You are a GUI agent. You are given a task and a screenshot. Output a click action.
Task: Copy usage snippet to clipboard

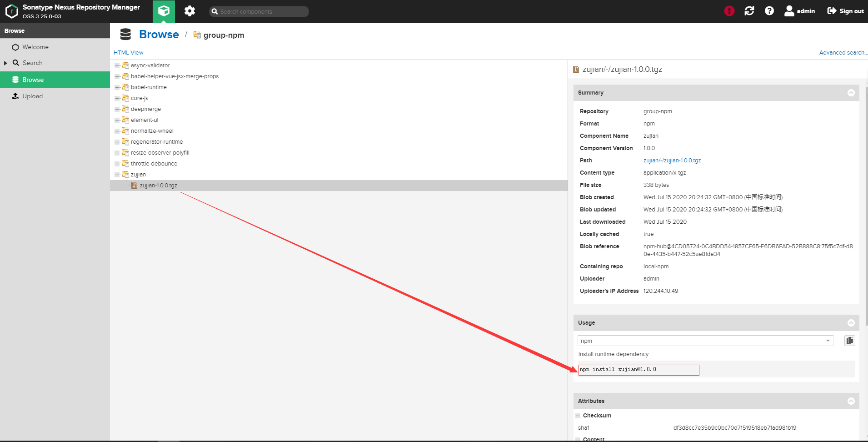point(850,341)
